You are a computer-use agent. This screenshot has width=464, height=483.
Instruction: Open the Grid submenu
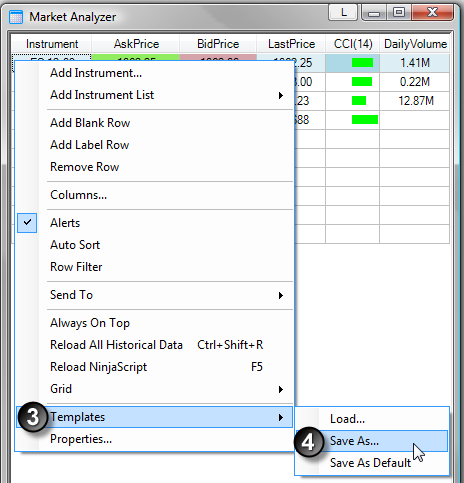click(154, 389)
